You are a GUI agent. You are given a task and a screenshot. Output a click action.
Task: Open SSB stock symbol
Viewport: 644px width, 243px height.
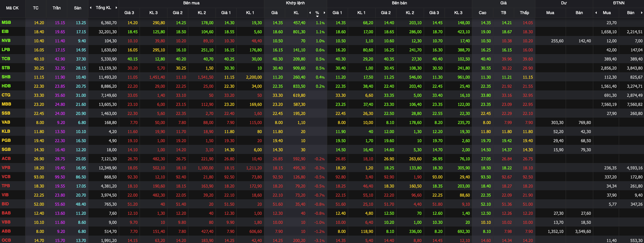pos(6,113)
